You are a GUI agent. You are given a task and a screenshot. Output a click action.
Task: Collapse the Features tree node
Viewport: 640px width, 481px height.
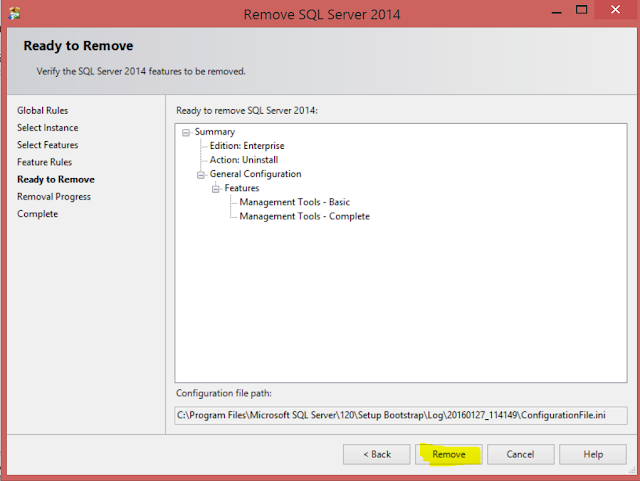click(x=216, y=189)
